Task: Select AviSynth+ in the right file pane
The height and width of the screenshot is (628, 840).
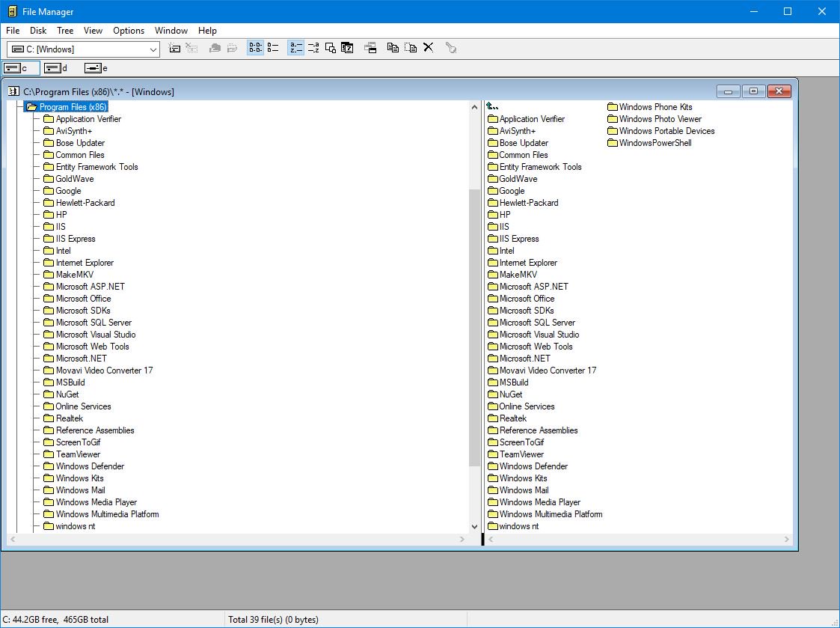Action: [512, 131]
